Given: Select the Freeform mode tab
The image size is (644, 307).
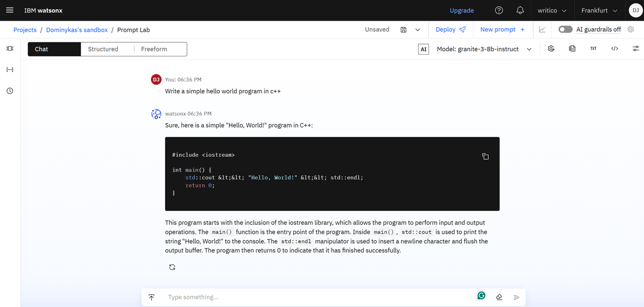Looking at the screenshot, I should coord(154,48).
